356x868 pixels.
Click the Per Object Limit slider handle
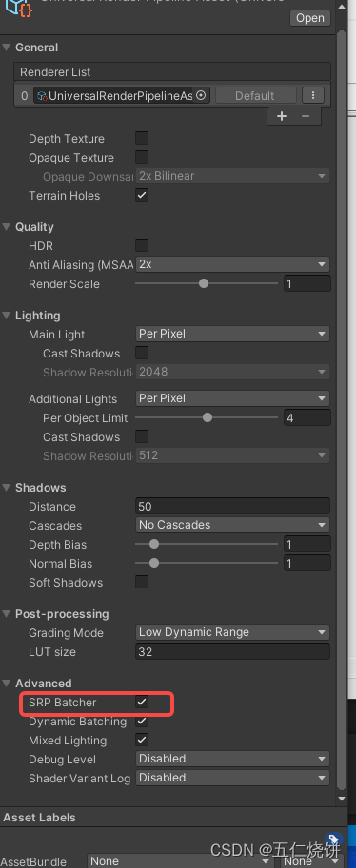pos(208,417)
